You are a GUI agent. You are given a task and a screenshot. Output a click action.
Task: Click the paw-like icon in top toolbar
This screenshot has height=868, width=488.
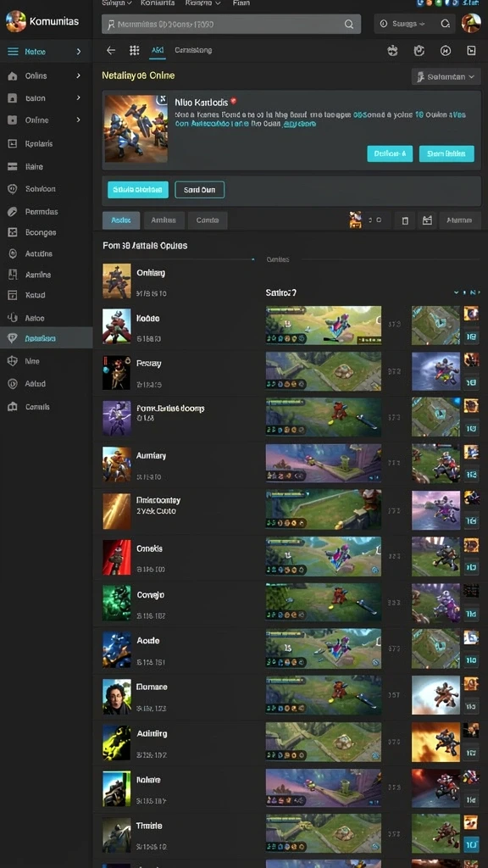pyautogui.click(x=393, y=51)
